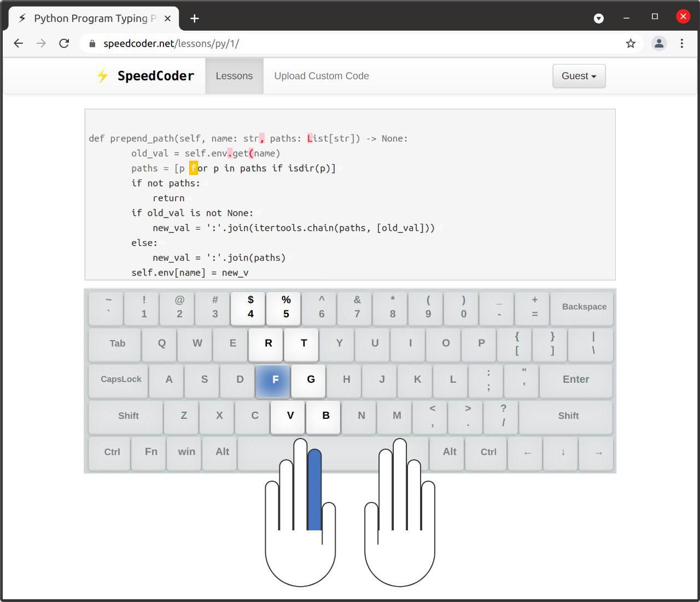Select the Python Program Typing browser tab
Screen dimensions: 700x602
coord(93,18)
